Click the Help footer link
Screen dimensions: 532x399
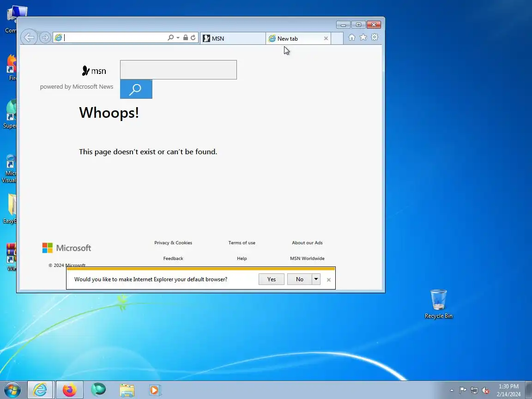coord(242,258)
